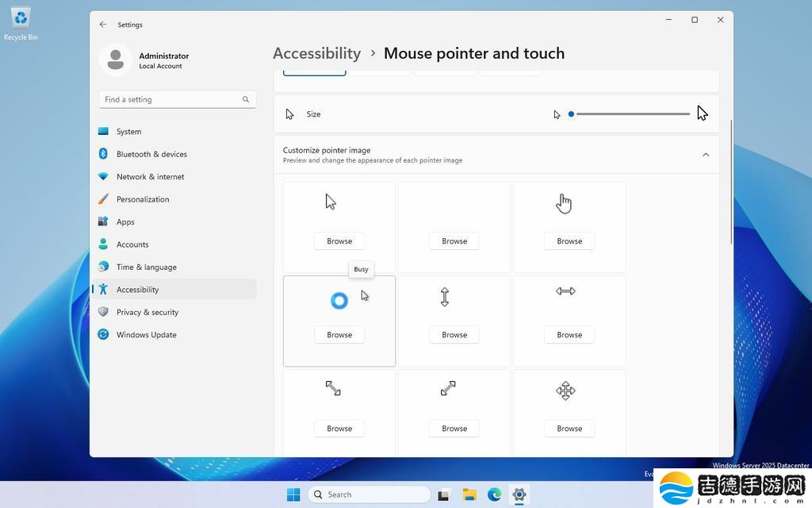Go back via the Accessibility breadcrumb
The height and width of the screenshot is (508, 812).
[316, 53]
